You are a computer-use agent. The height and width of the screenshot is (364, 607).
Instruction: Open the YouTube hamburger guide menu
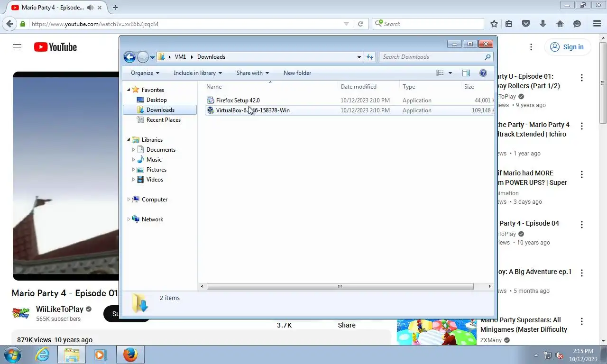[x=17, y=47]
